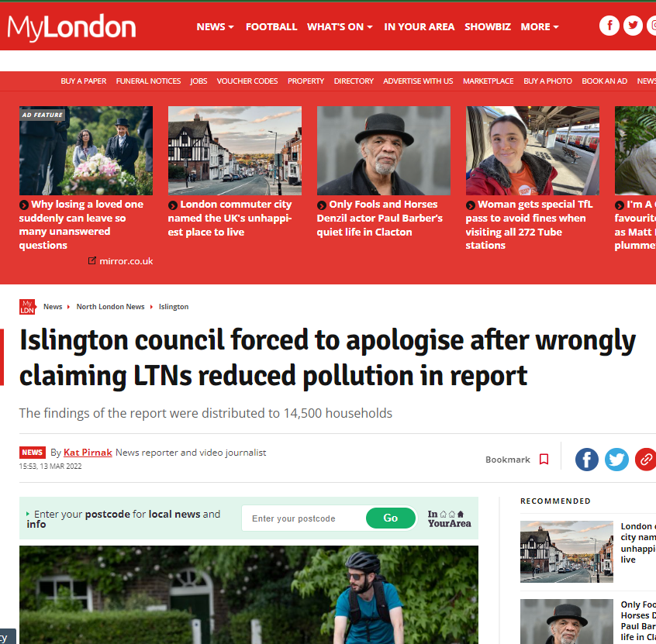The image size is (656, 644).
Task: Open the FUNERAL NOTICES link
Action: [148, 81]
